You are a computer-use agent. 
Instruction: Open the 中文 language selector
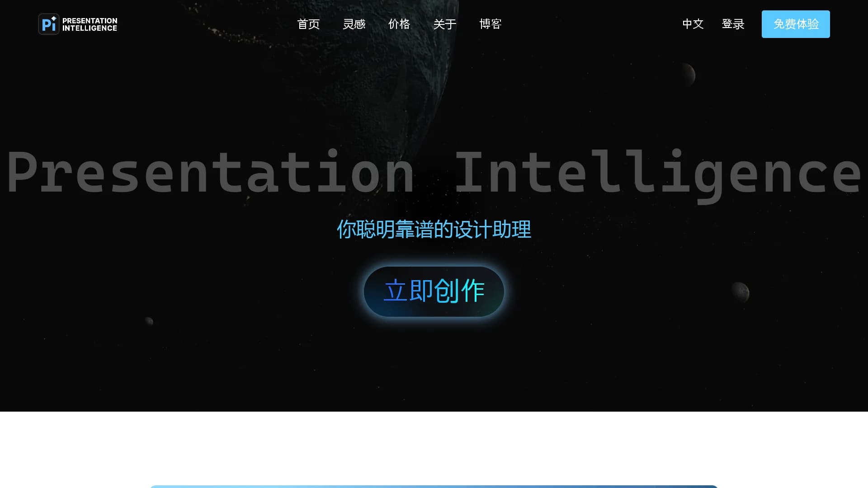coord(693,24)
